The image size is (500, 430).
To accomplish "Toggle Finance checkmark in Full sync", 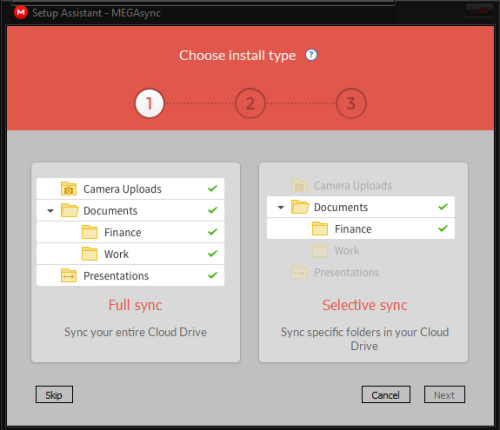I will click(212, 232).
